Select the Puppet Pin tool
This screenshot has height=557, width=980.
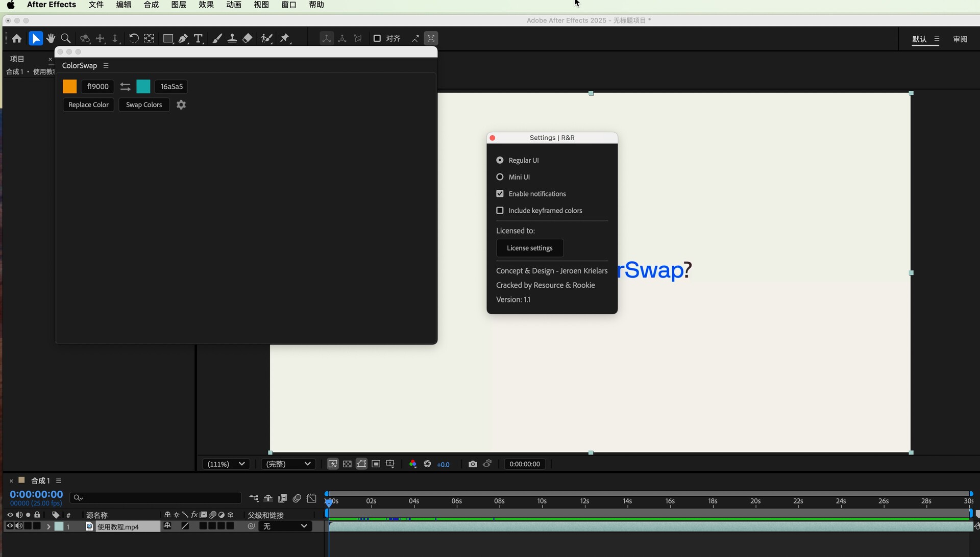[285, 39]
